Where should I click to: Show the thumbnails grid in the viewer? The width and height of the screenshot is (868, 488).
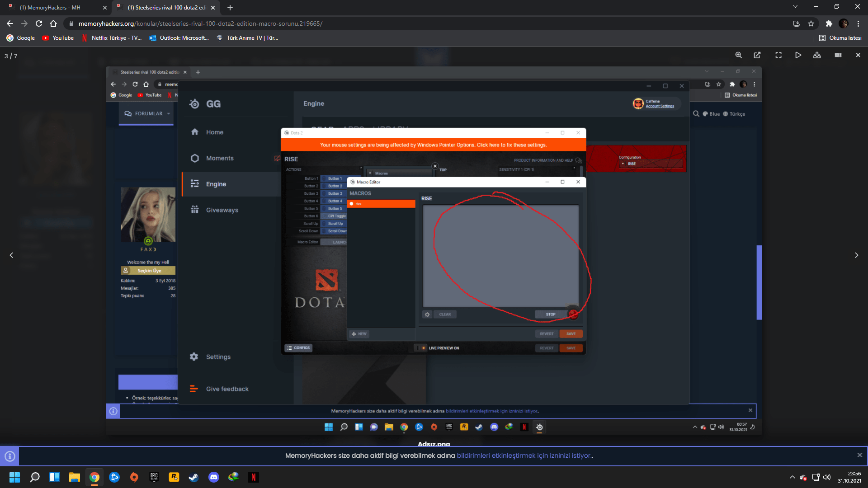pyautogui.click(x=838, y=55)
